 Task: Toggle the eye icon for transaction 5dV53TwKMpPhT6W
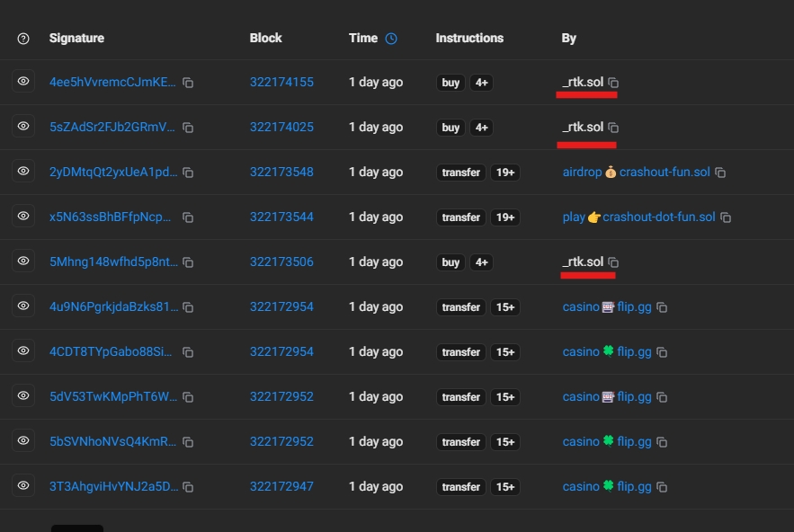(23, 396)
